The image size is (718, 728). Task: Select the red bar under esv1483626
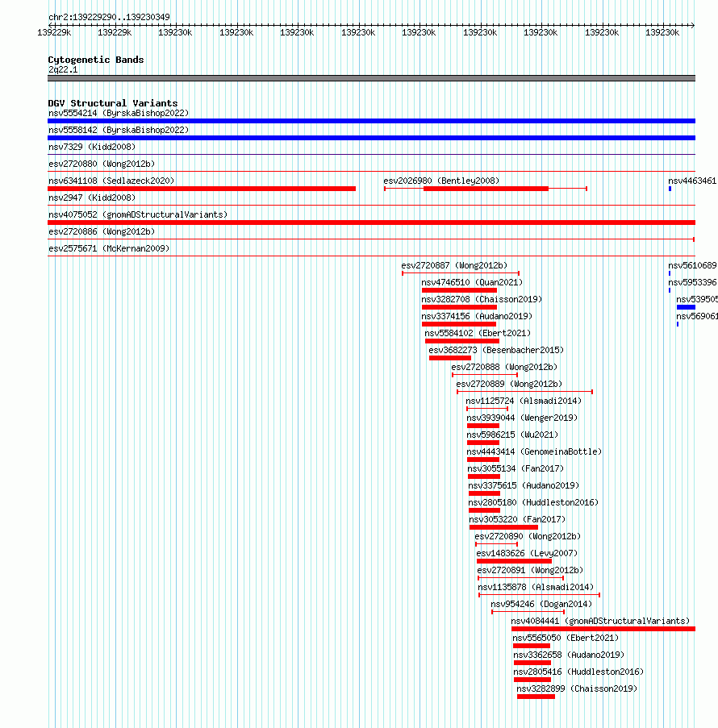[515, 561]
